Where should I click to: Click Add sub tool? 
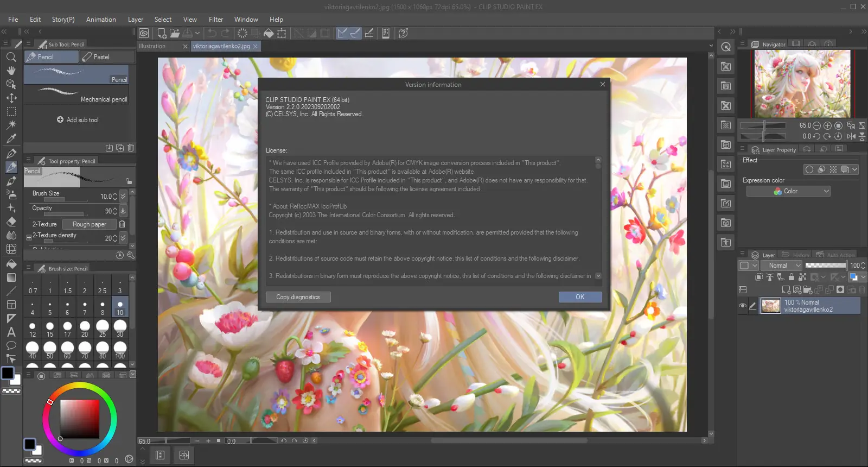click(x=78, y=120)
